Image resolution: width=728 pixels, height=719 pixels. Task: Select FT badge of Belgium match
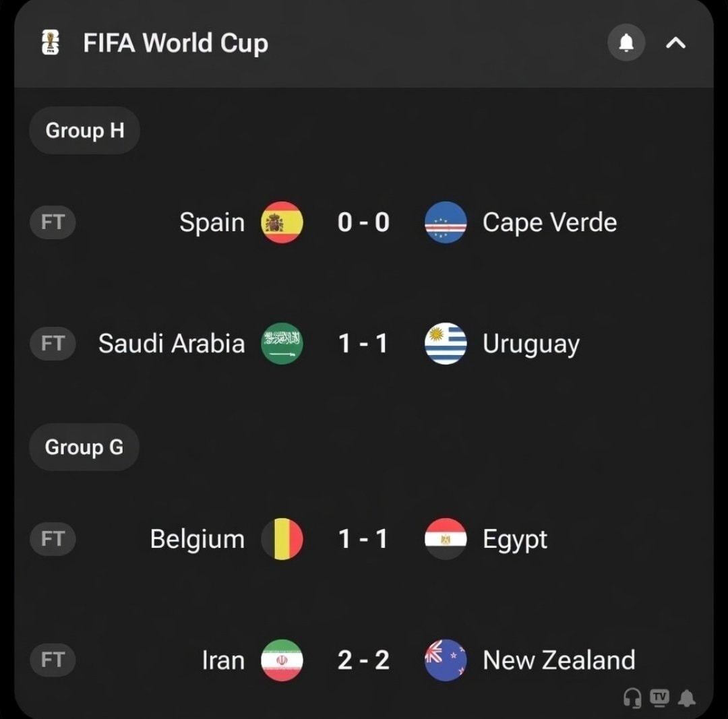point(53,539)
